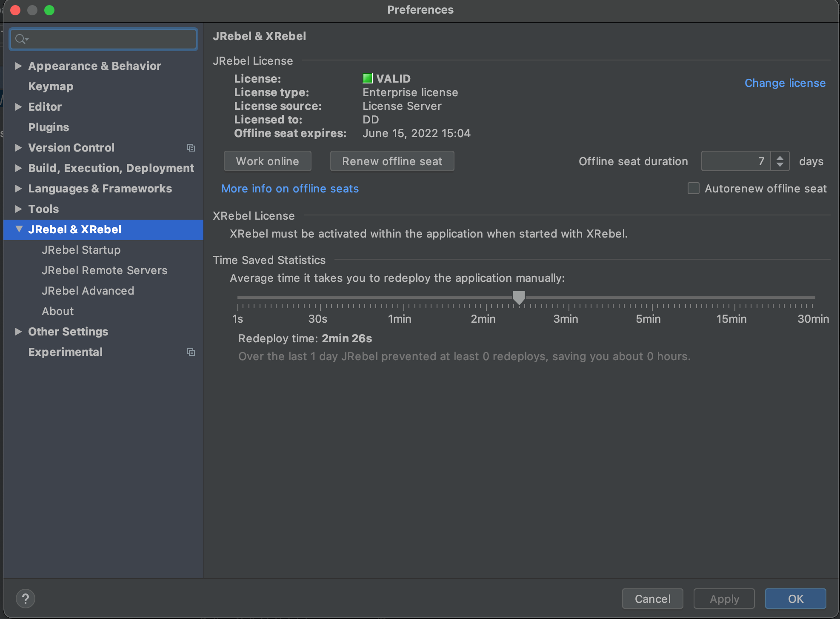The image size is (840, 619).
Task: Select the JRebel & XRebel tree item
Action: click(x=103, y=229)
